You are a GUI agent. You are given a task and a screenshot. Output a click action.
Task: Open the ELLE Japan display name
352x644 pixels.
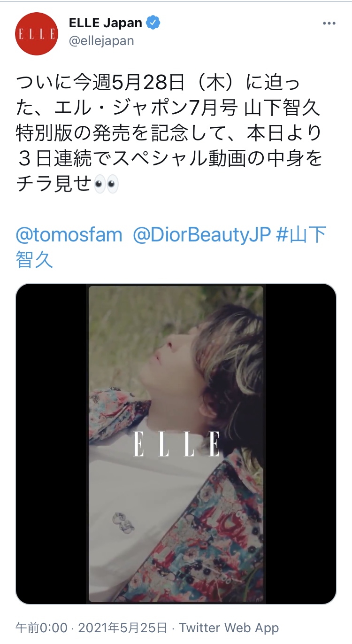pos(105,23)
